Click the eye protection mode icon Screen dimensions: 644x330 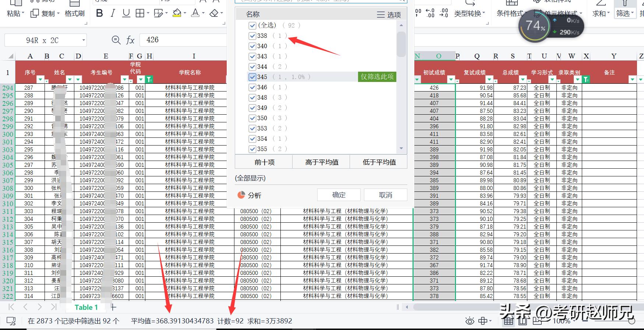pos(470,321)
